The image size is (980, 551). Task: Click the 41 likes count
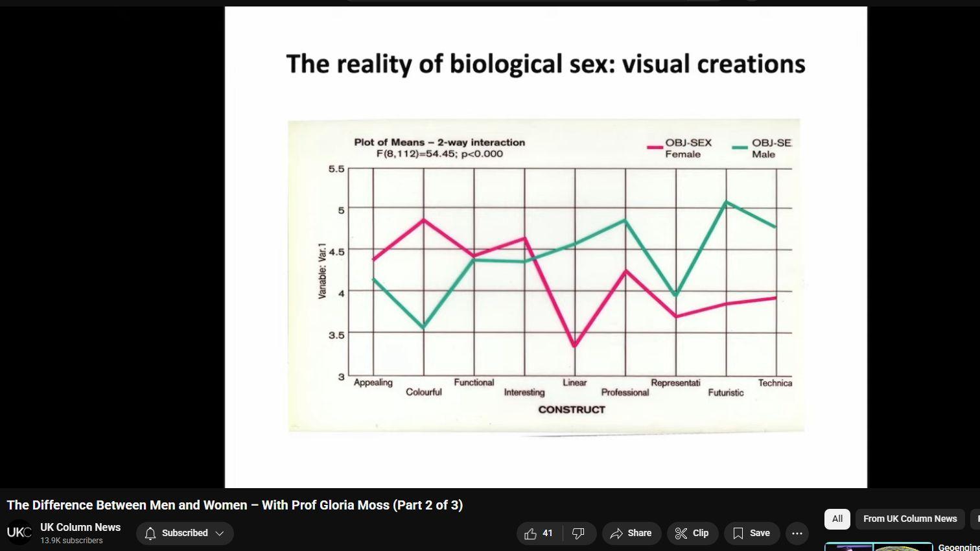pos(548,533)
